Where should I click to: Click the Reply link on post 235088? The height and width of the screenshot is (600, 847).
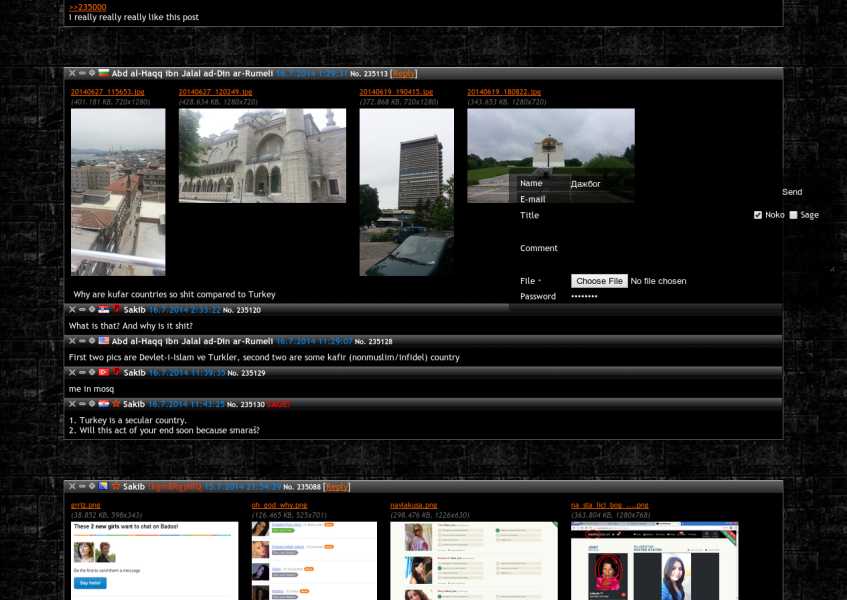337,487
